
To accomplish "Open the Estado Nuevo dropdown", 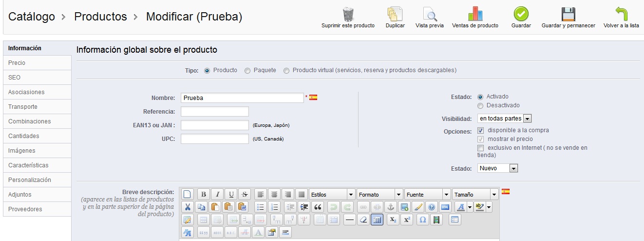I will tap(497, 168).
